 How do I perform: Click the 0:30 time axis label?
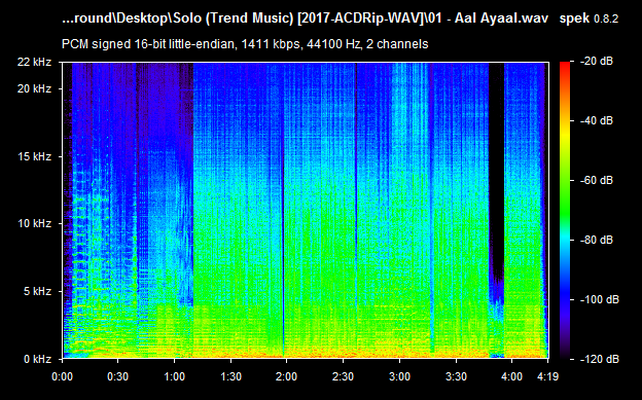click(x=118, y=377)
